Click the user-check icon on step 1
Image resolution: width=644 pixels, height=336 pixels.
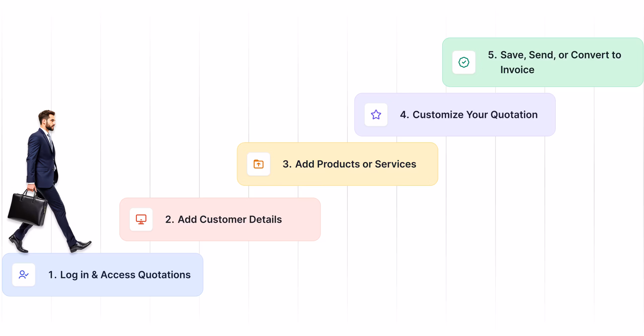24,275
